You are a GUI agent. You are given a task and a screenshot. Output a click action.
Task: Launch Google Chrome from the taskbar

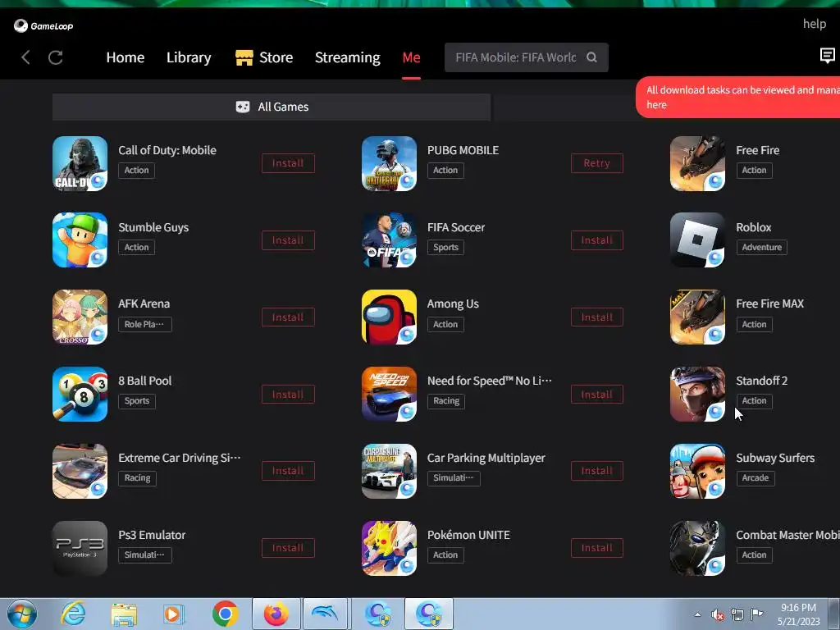[x=225, y=614]
